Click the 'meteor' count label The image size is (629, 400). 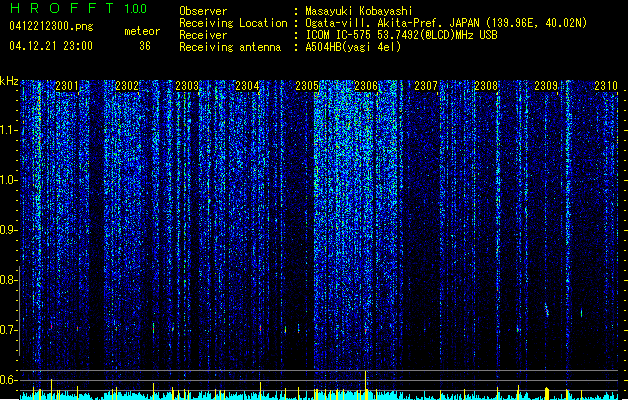coord(142,31)
